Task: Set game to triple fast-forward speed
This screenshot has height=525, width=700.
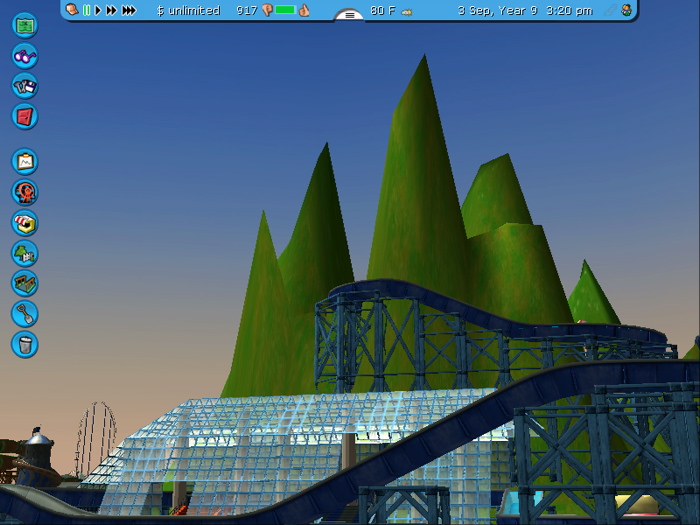Action: [129, 10]
